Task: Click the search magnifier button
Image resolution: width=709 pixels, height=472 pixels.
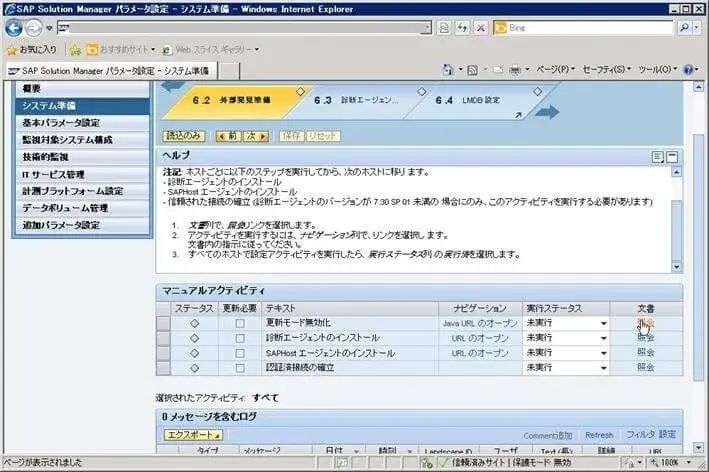Action: coord(685,28)
